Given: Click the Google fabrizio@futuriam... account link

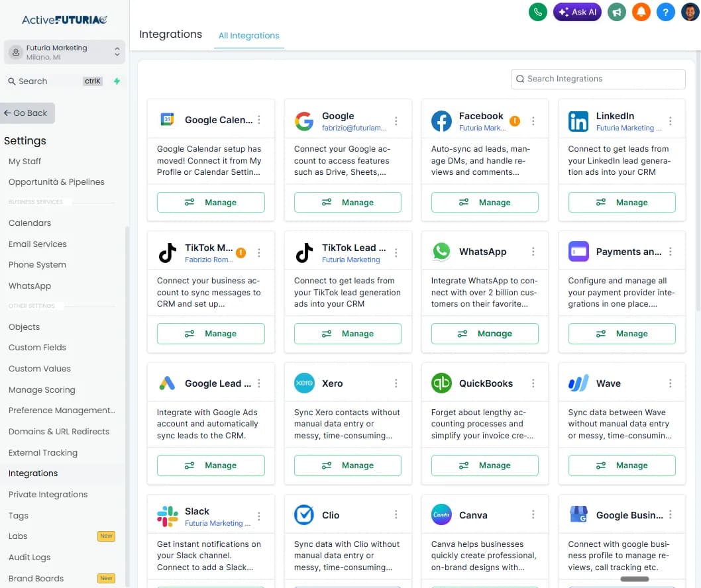Looking at the screenshot, I should (354, 128).
